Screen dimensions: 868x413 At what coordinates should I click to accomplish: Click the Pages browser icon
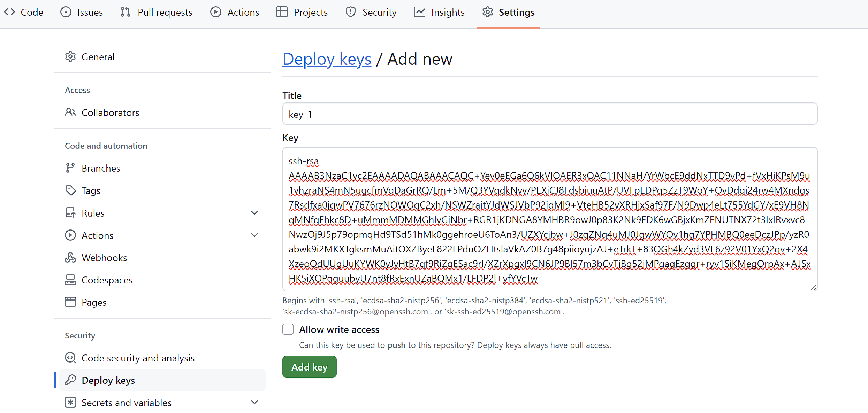pos(70,302)
